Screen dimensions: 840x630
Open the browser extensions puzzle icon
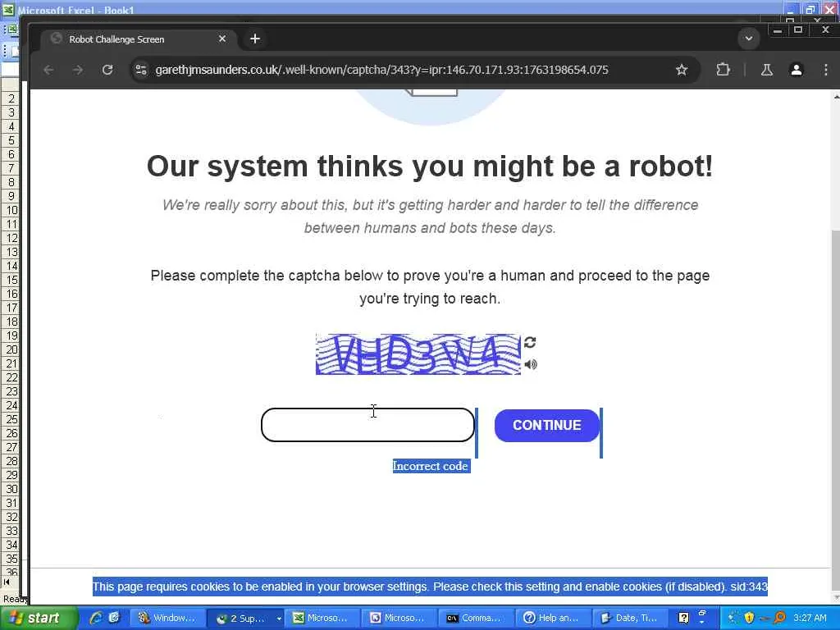point(723,70)
